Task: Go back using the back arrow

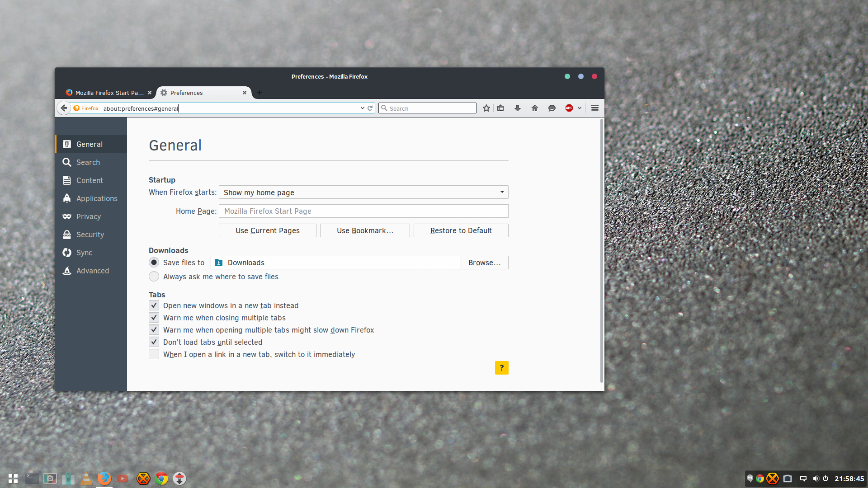Action: tap(64, 108)
